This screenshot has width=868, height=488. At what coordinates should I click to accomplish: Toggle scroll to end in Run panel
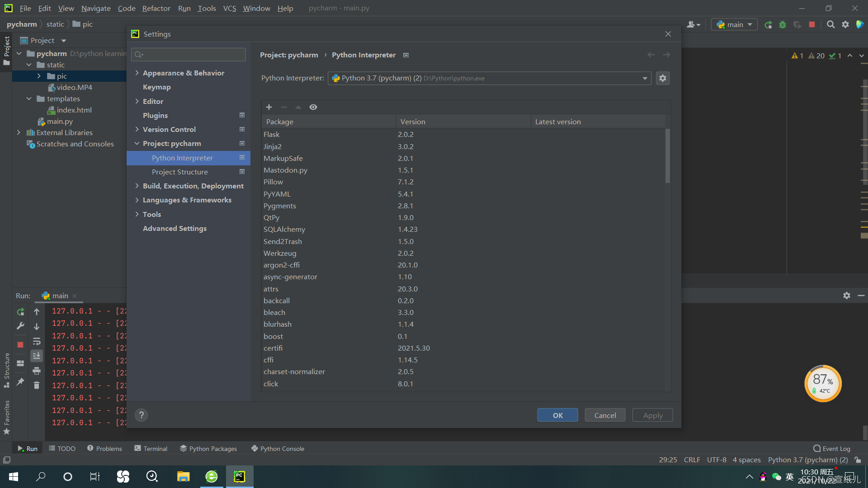click(x=37, y=356)
